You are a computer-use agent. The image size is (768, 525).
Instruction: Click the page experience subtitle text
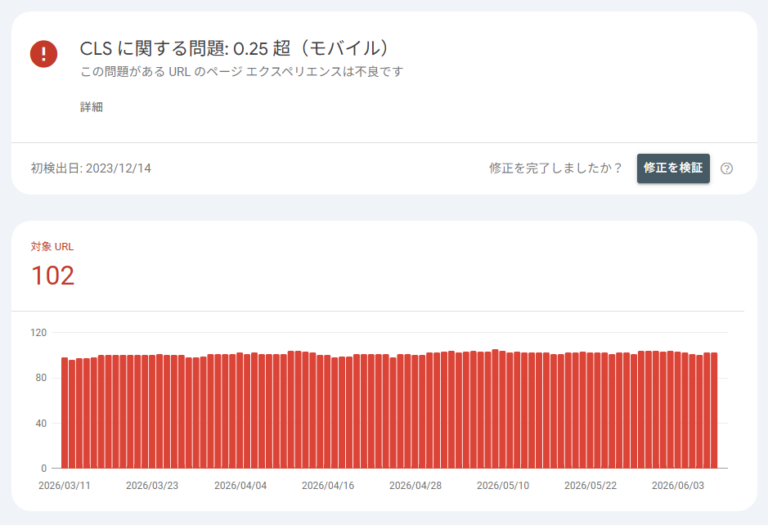pos(242,72)
